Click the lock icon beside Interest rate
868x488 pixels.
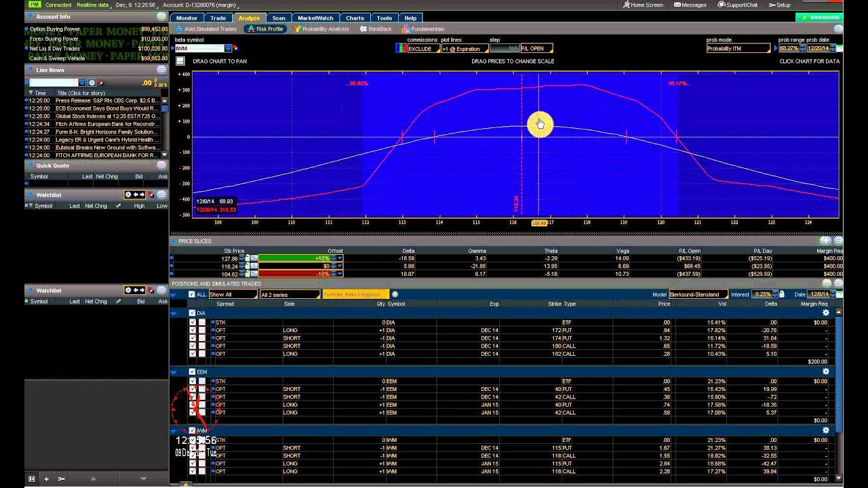(781, 294)
